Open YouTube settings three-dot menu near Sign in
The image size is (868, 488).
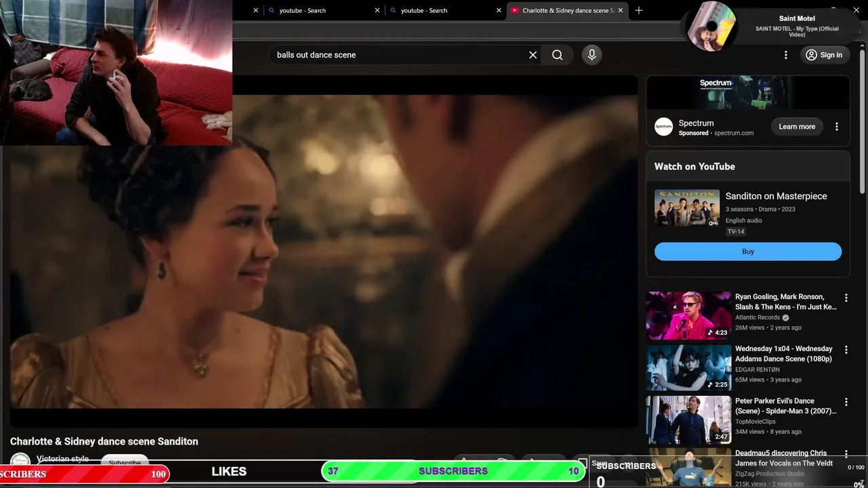(786, 55)
